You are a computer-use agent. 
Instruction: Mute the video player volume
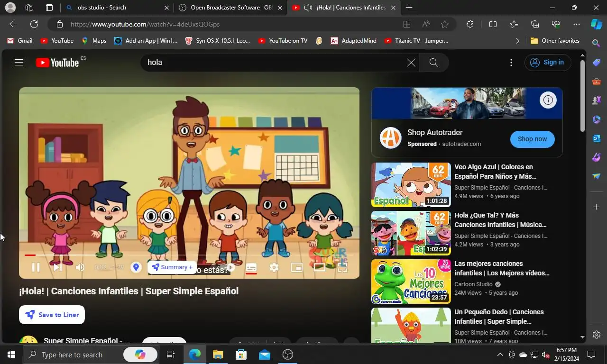point(80,267)
